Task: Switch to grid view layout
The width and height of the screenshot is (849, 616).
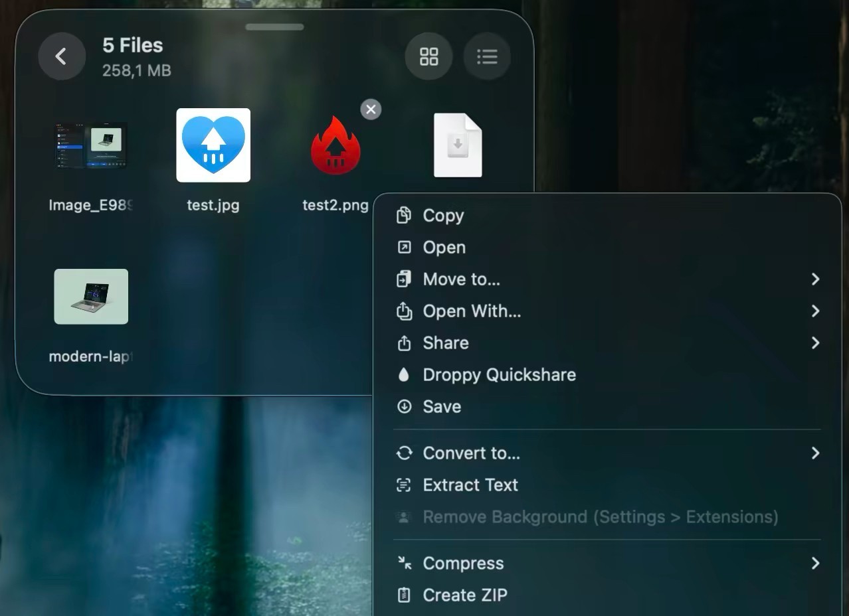Action: click(x=428, y=56)
